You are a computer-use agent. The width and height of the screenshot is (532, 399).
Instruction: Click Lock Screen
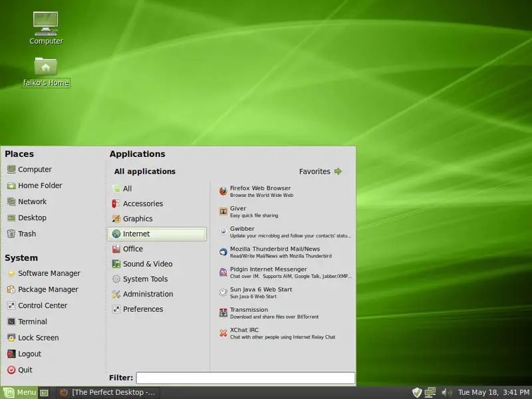coord(33,338)
